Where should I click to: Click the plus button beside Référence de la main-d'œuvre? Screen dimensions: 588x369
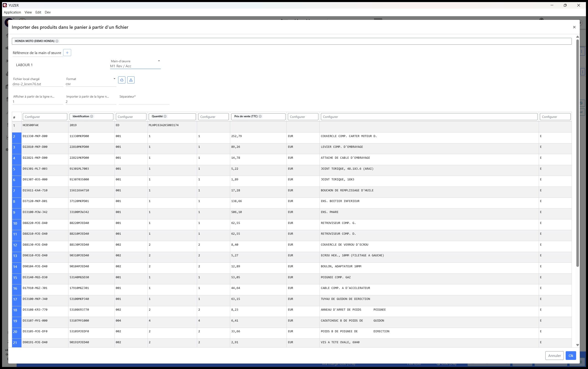coord(67,53)
